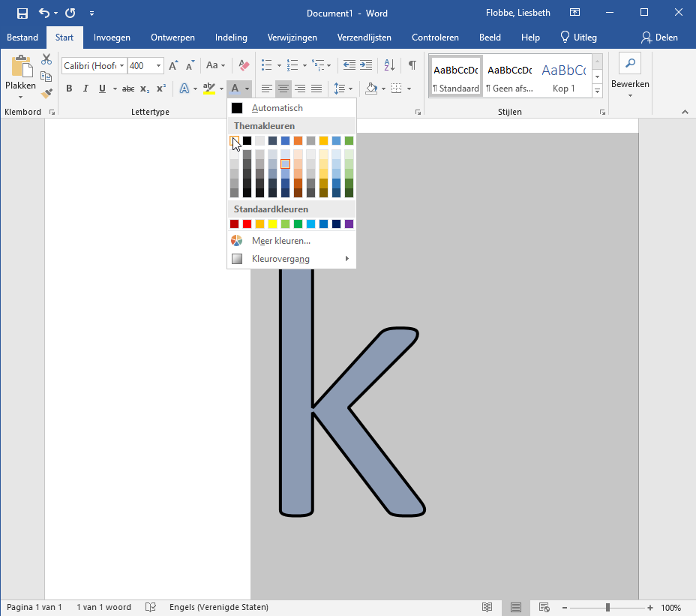Screen dimensions: 696x616
Task: Apply the Geen afs... style
Action: pyautogui.click(x=509, y=76)
